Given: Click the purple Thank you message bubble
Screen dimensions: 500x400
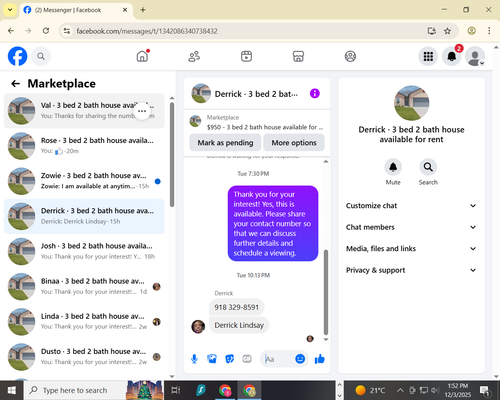Looking at the screenshot, I should [273, 223].
